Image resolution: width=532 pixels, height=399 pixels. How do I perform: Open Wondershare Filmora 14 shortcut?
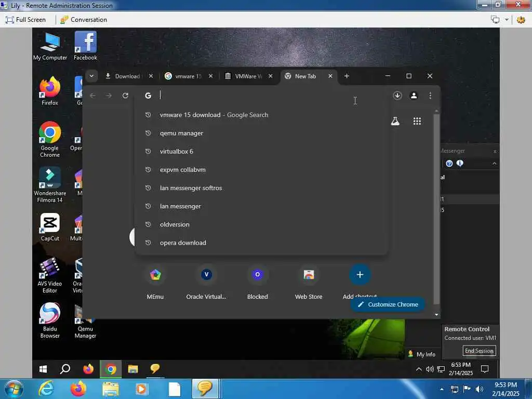[50, 185]
